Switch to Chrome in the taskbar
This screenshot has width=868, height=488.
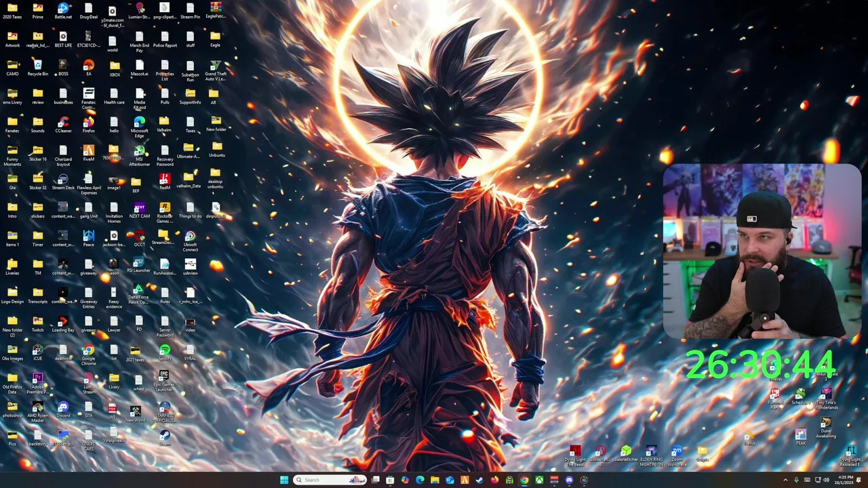click(x=524, y=480)
